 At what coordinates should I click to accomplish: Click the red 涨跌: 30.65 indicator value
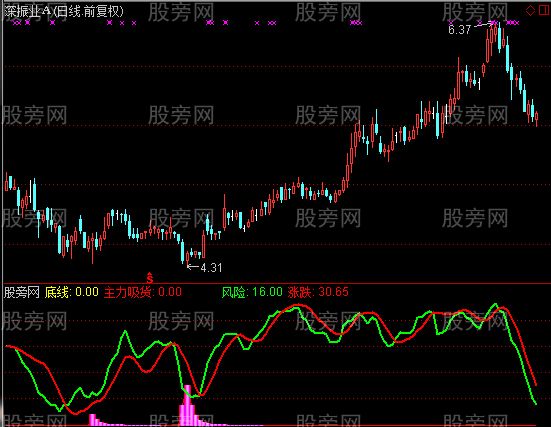point(318,292)
